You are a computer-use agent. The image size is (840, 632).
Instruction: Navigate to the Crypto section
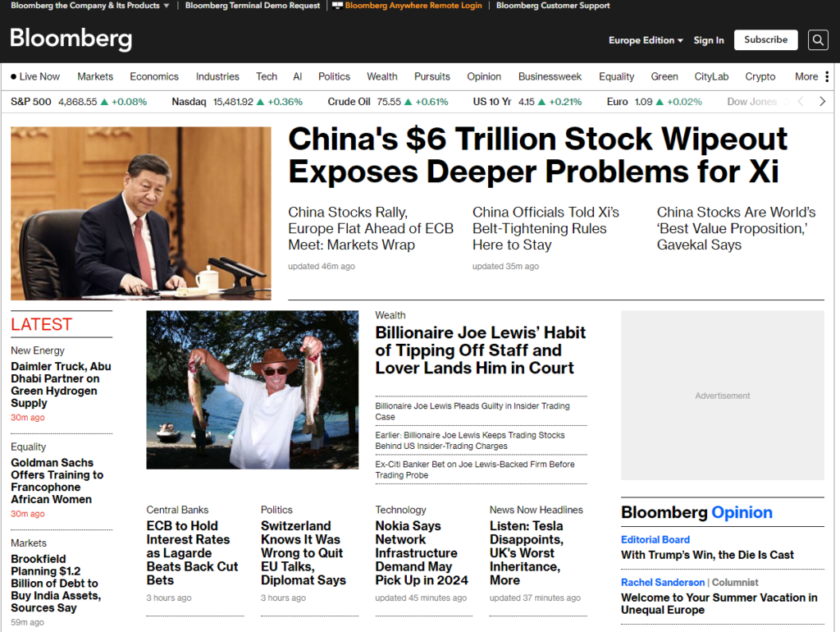tap(760, 76)
